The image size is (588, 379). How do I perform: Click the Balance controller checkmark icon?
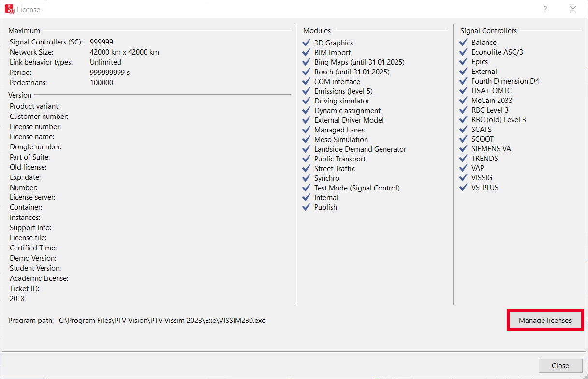point(463,42)
